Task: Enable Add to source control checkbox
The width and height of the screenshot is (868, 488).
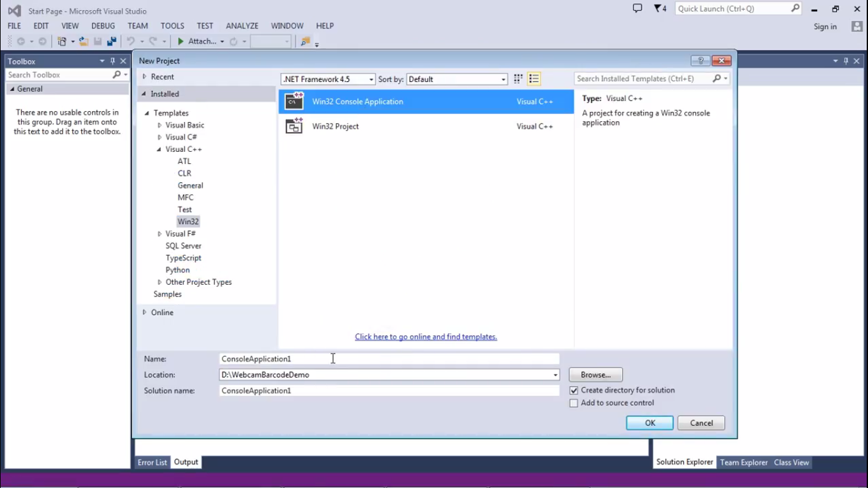Action: pos(574,403)
